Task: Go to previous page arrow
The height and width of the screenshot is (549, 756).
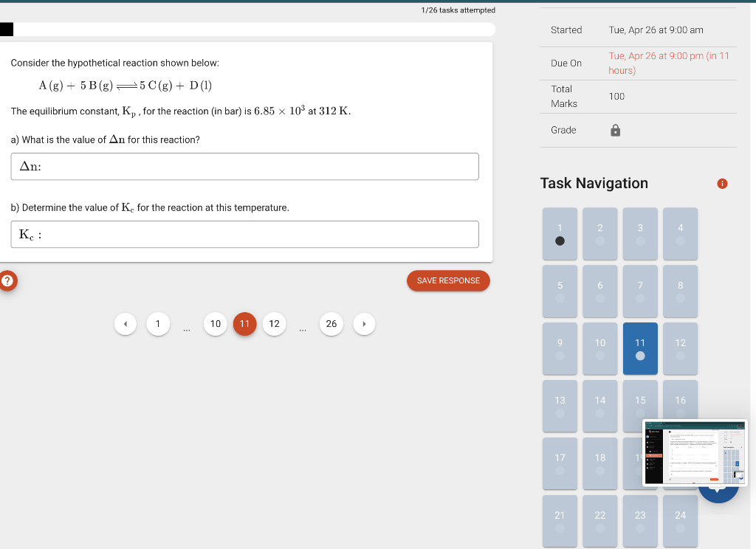Action: click(126, 324)
